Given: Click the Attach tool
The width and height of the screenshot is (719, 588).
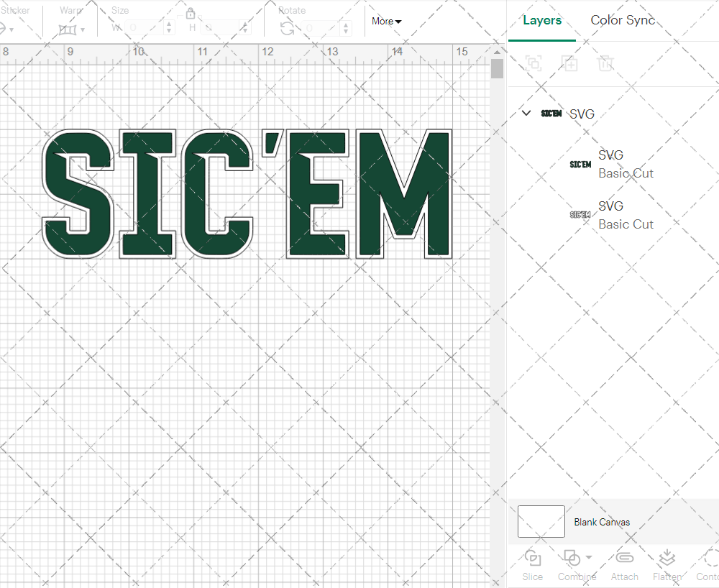Looking at the screenshot, I should click(x=624, y=565).
